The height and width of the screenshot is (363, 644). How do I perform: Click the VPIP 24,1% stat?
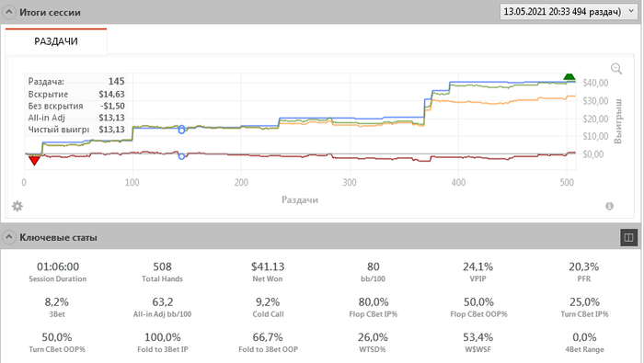pyautogui.click(x=478, y=272)
